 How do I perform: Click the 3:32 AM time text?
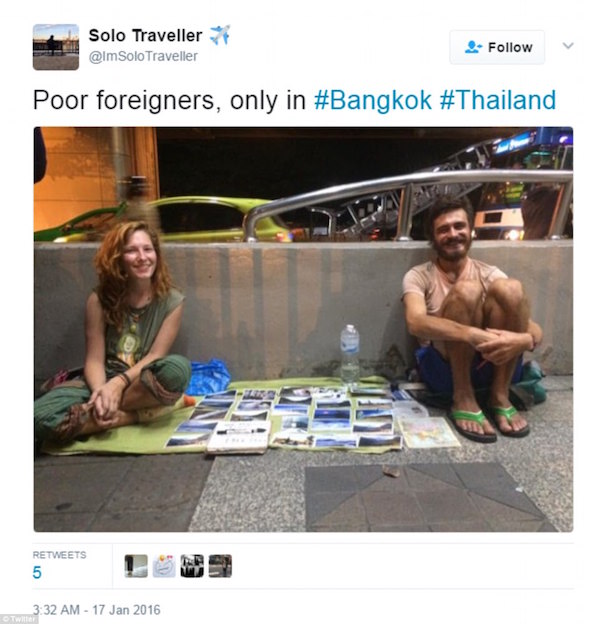pyautogui.click(x=56, y=610)
